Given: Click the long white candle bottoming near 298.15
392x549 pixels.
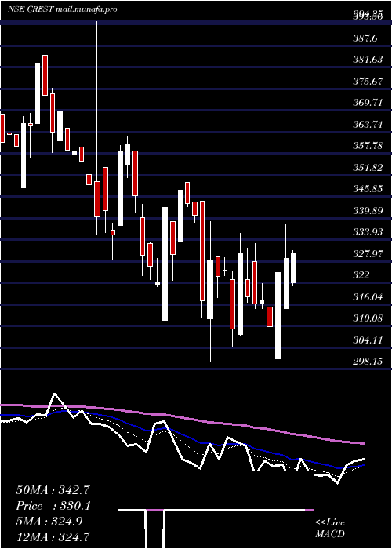Looking at the screenshot, I should (278, 316).
